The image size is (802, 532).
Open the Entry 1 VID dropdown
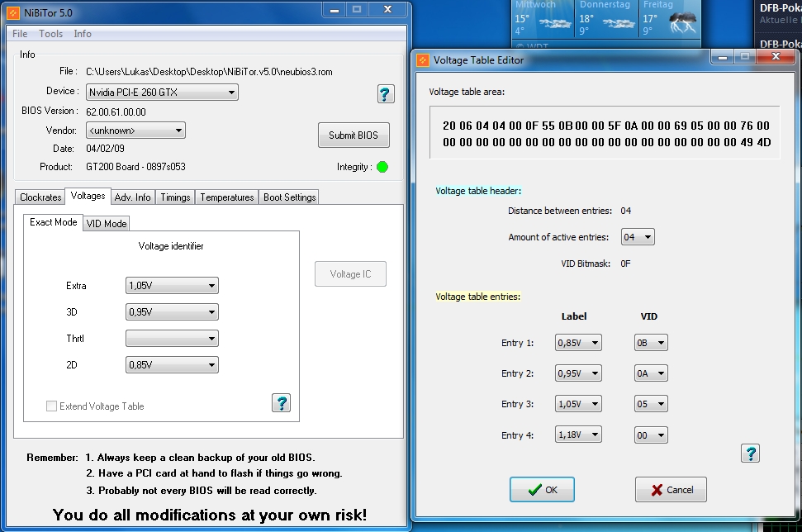(651, 343)
